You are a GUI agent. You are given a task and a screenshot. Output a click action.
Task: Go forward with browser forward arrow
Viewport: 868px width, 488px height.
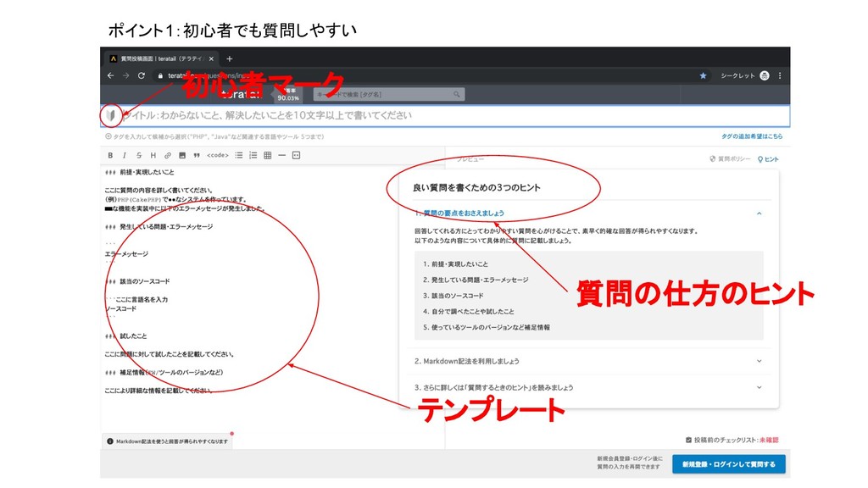pyautogui.click(x=125, y=75)
